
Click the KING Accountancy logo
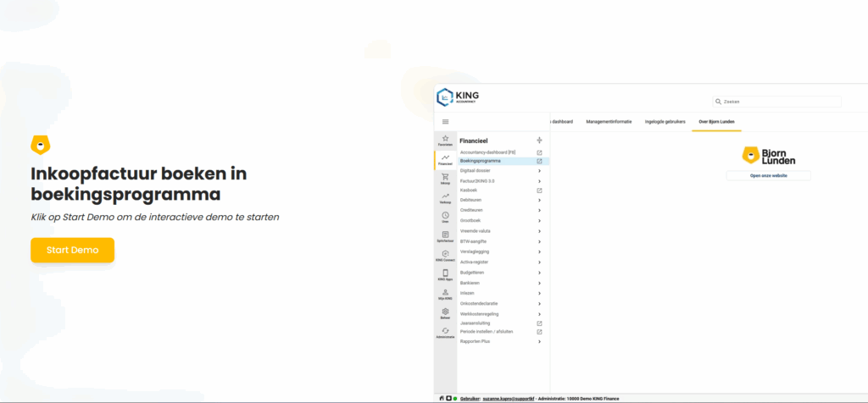[458, 97]
